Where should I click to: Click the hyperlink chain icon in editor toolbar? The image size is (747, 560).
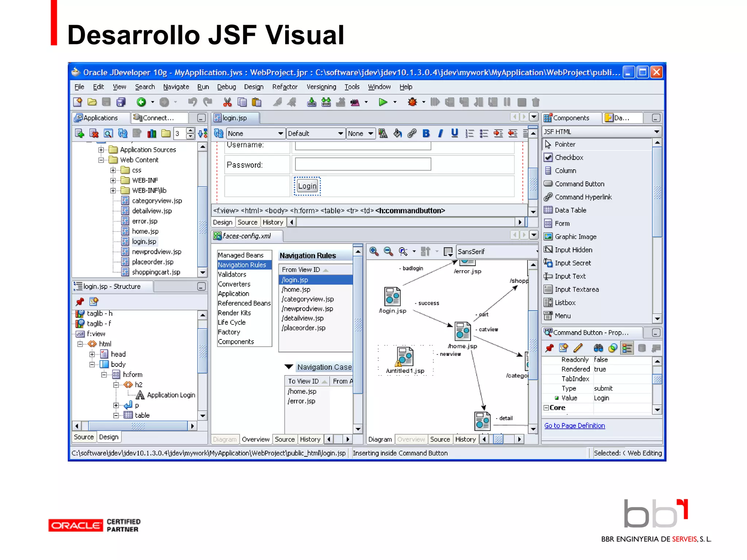tap(412, 133)
